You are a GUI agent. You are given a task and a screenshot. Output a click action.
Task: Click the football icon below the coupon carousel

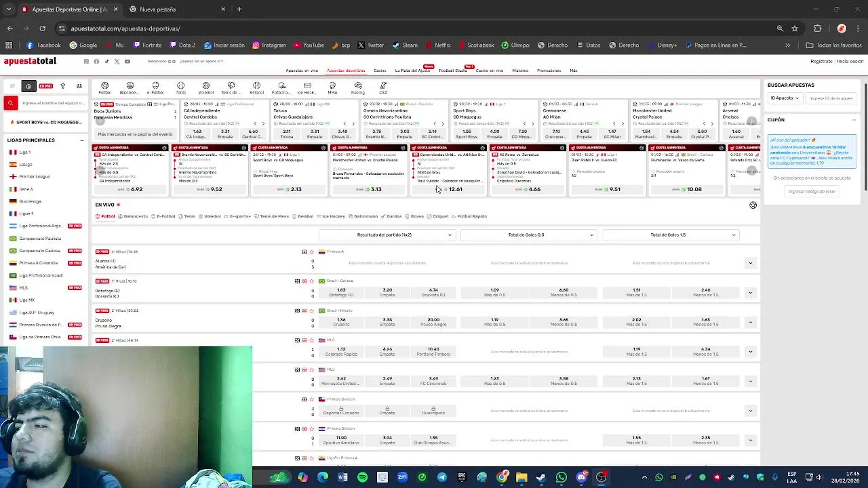point(753,205)
